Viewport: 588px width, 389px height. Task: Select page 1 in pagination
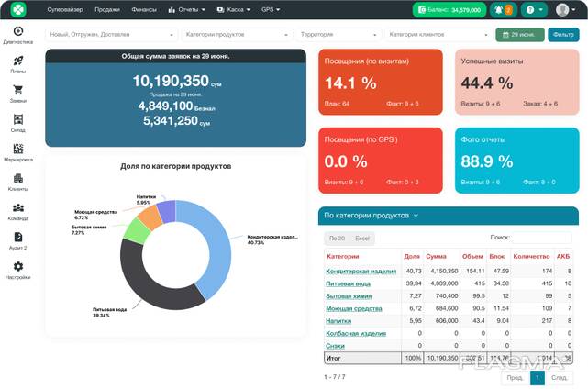click(x=537, y=378)
